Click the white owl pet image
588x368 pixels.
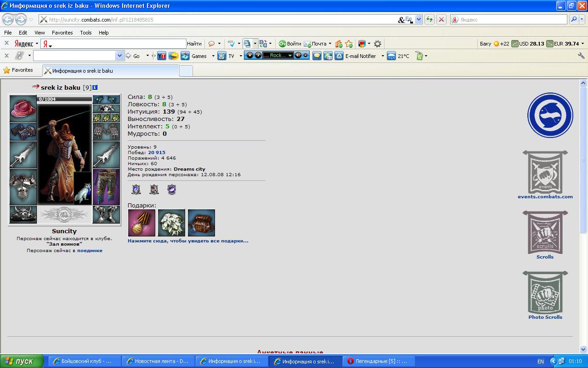[83, 188]
